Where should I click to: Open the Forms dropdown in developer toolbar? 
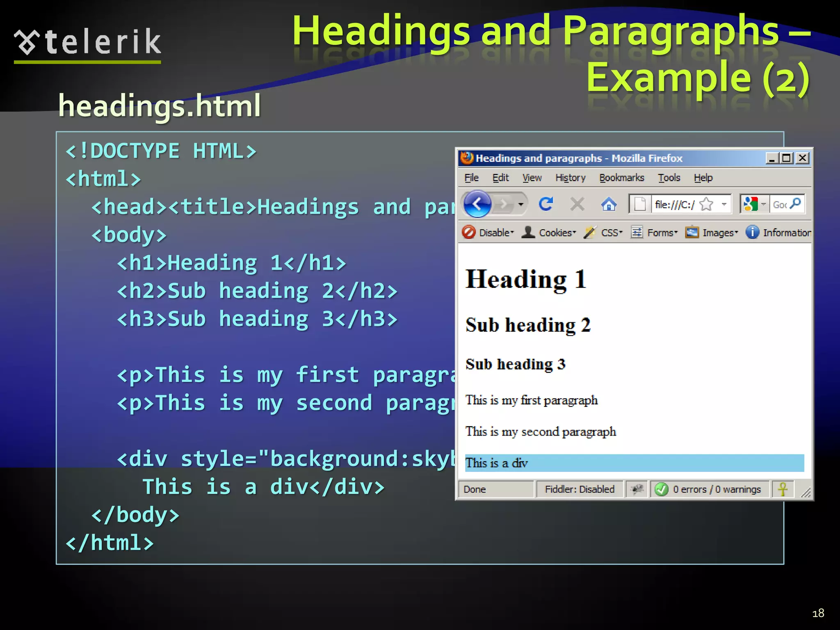tap(662, 233)
